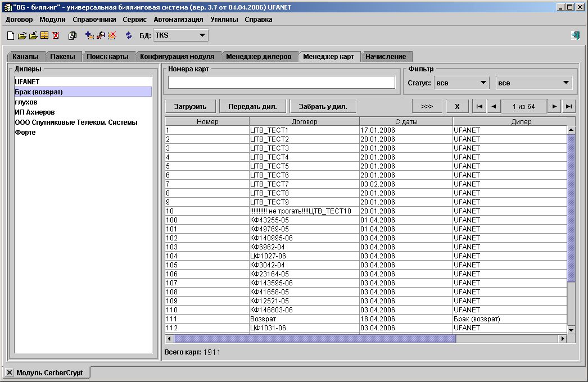
Task: Switch to the Менеджер дилеров tab
Action: tap(259, 57)
